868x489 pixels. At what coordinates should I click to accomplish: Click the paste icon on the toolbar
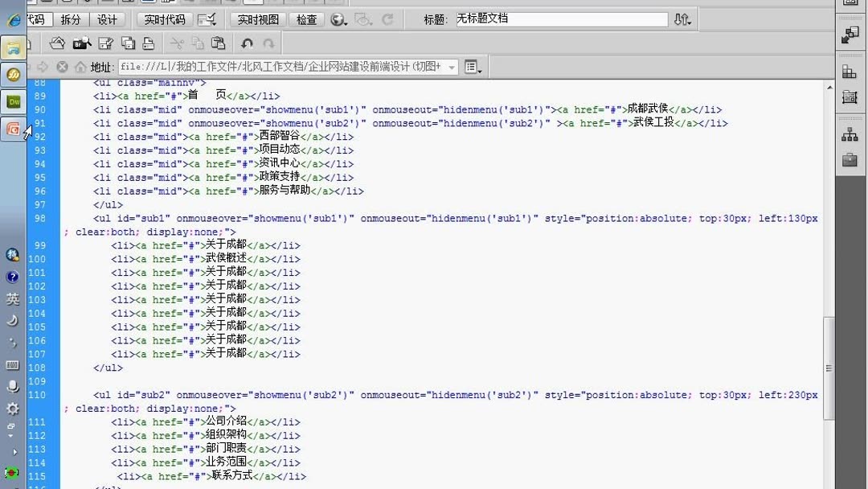(218, 44)
